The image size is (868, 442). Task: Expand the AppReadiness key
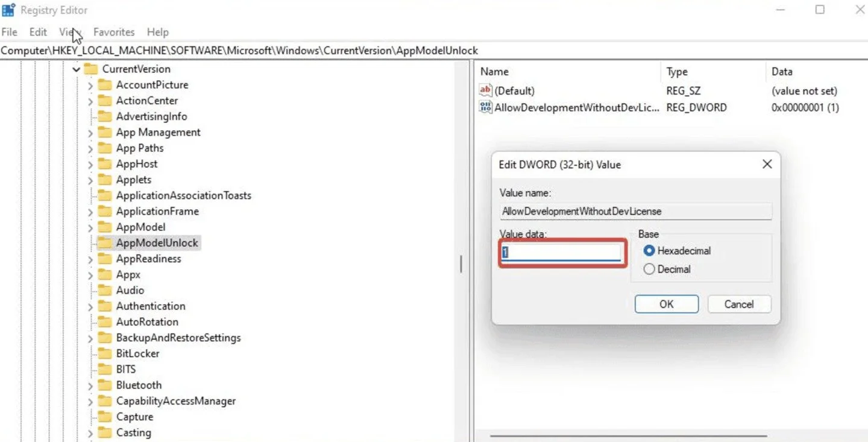coord(90,259)
